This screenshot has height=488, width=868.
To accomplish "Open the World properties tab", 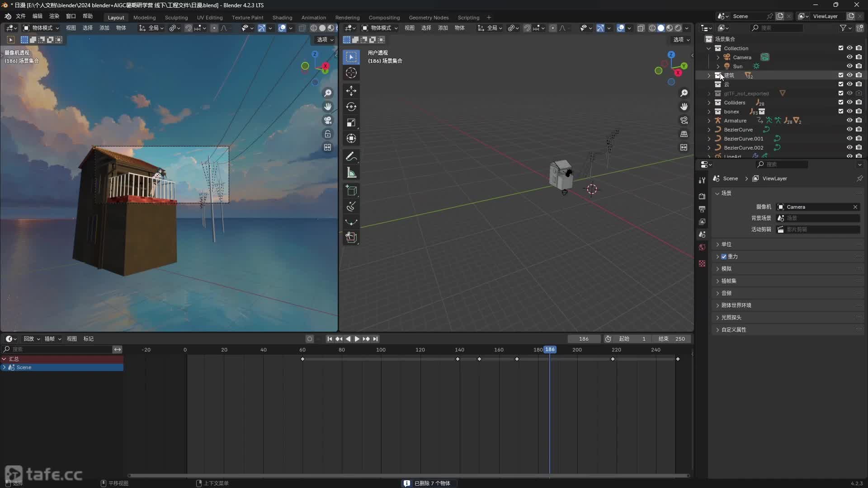I will point(702,247).
